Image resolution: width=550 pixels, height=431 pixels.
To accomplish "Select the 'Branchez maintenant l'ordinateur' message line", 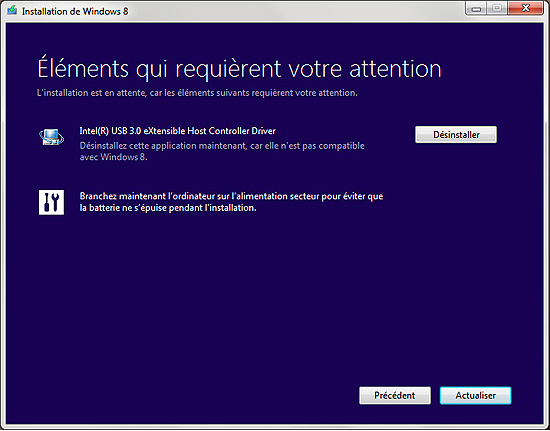I will (x=231, y=196).
